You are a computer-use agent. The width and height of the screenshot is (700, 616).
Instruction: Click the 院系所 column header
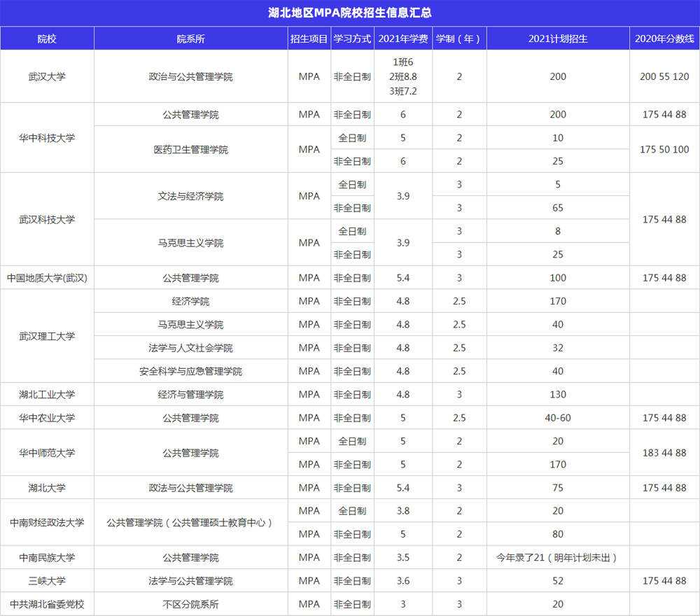(x=190, y=38)
